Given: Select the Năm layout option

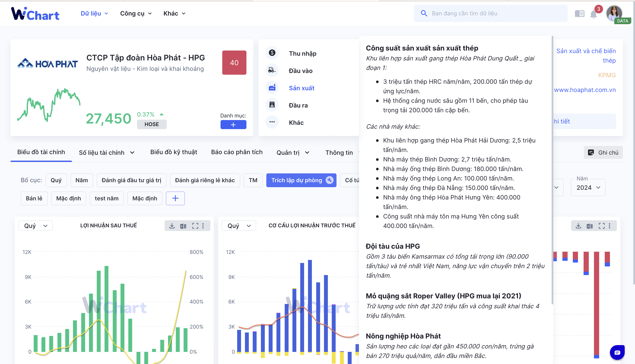Looking at the screenshot, I should [81, 180].
